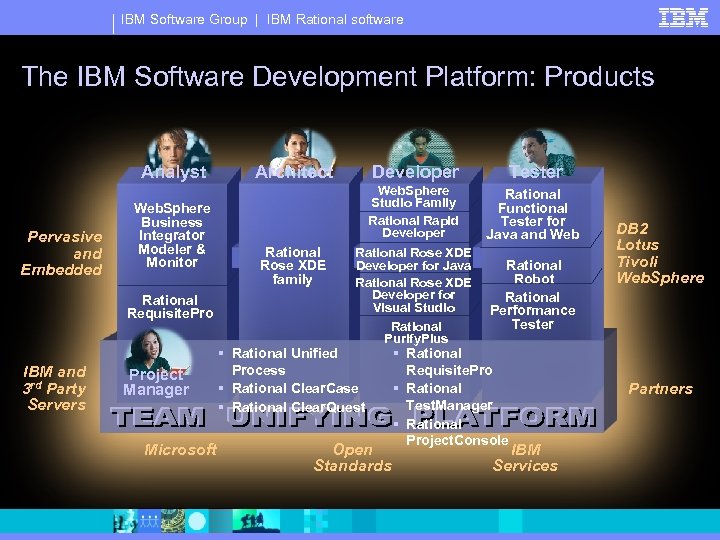Click the 'Tivoli' label
This screenshot has height=540, width=720.
pos(637,261)
